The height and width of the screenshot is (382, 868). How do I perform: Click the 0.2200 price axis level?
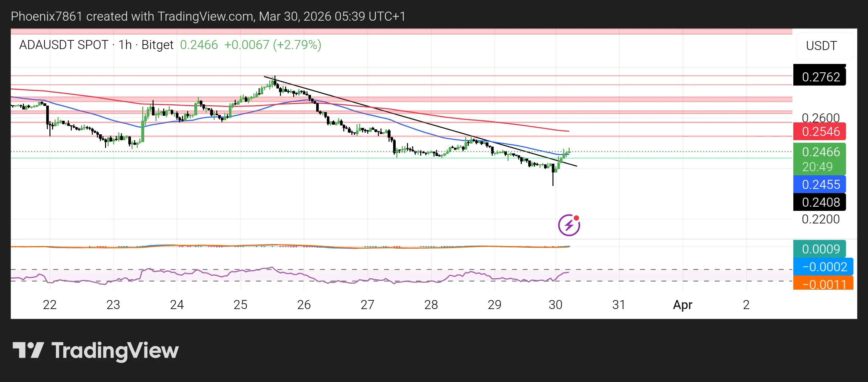pyautogui.click(x=820, y=219)
